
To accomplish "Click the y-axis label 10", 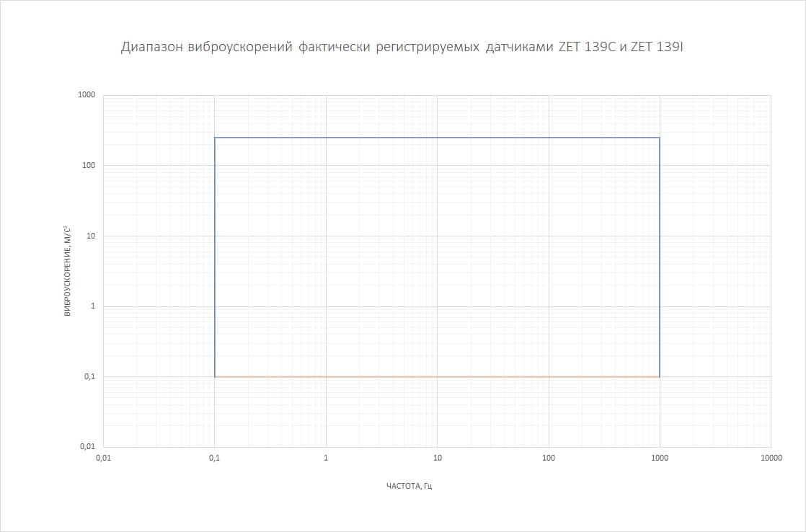I will [91, 236].
